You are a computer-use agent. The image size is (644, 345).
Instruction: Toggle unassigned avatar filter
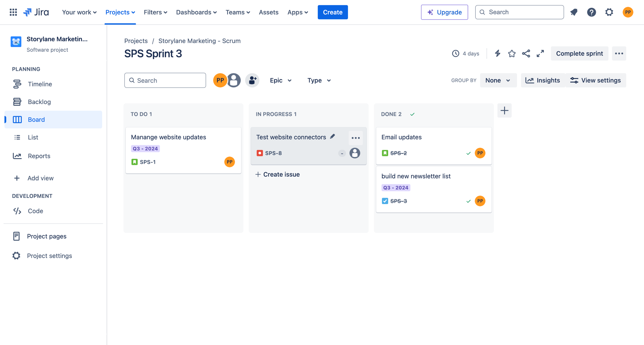coord(234,80)
